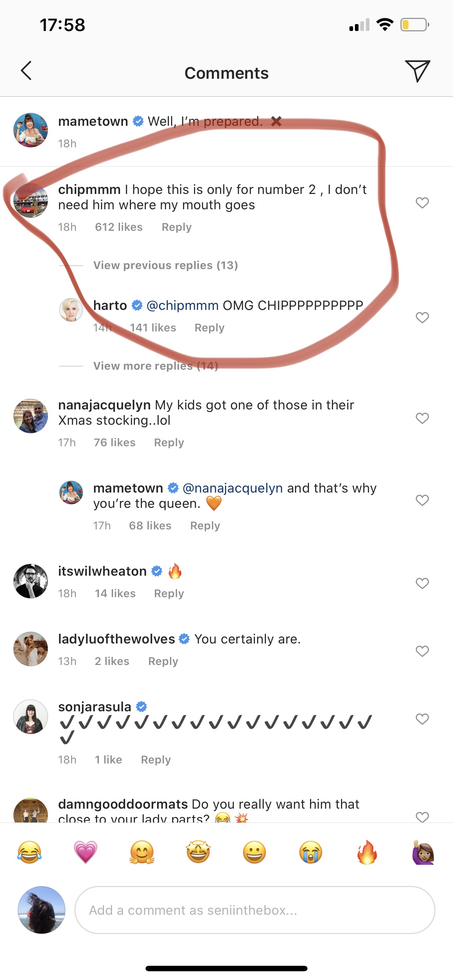This screenshot has height=980, width=453.
Task: Like chipmmm's comment with the heart
Action: coord(422,202)
